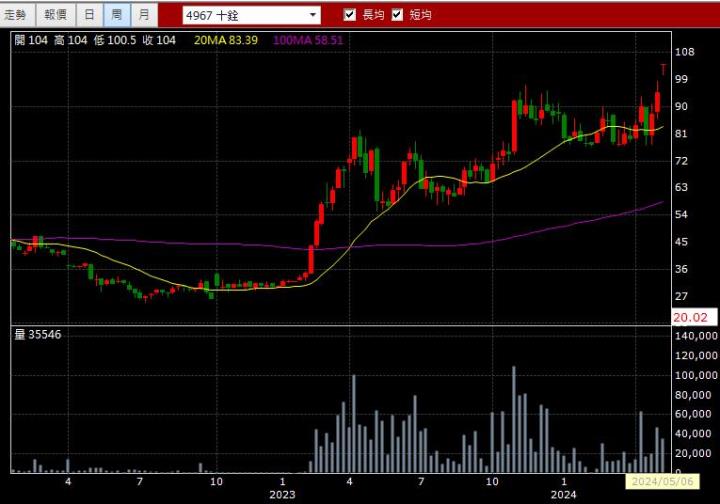Click the 108 price axis label
The height and width of the screenshot is (504, 720).
pyautogui.click(x=684, y=52)
